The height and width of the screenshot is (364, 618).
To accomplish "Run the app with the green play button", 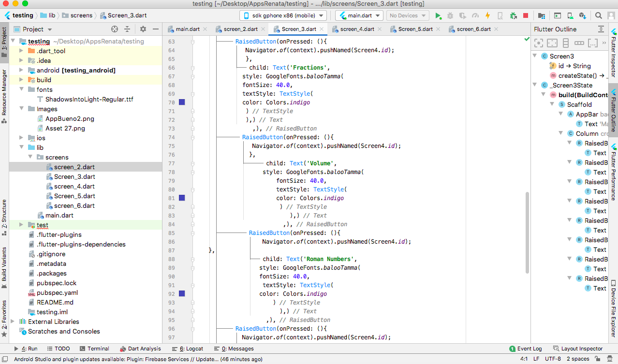I will pyautogui.click(x=438, y=15).
